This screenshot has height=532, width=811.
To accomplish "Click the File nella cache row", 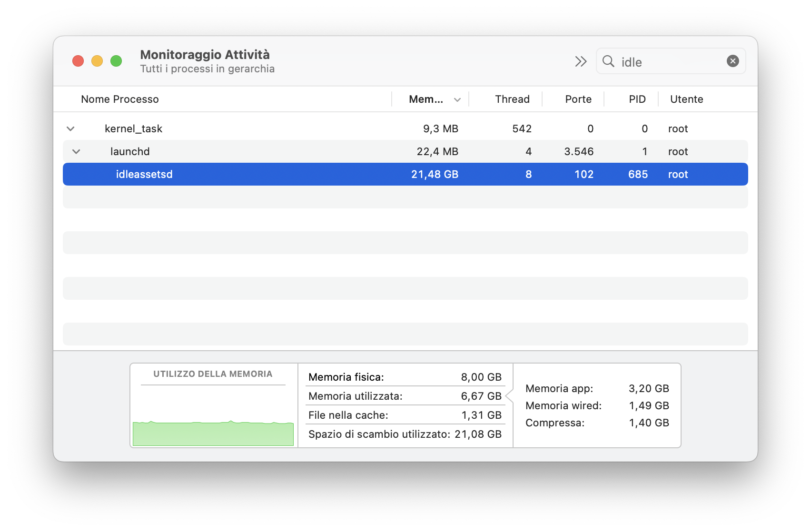I will pyautogui.click(x=405, y=415).
